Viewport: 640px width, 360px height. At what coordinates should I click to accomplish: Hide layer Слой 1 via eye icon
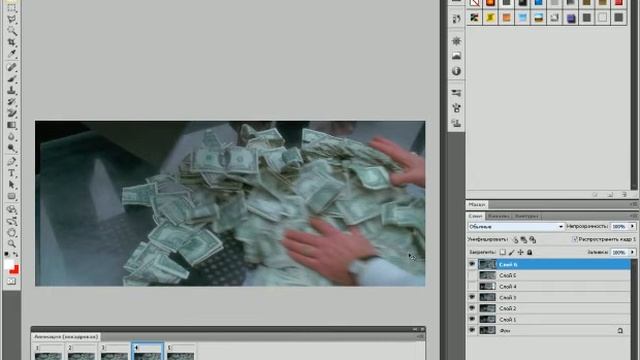[472, 319]
